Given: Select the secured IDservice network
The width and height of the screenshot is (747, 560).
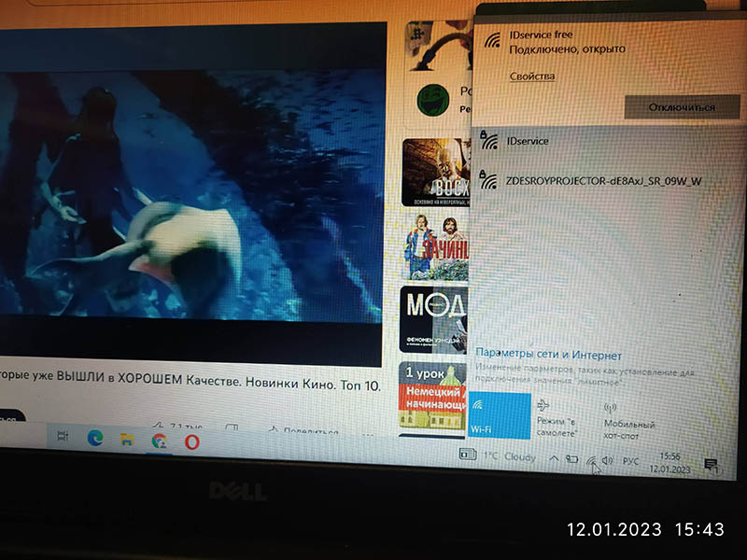Looking at the screenshot, I should click(x=528, y=141).
